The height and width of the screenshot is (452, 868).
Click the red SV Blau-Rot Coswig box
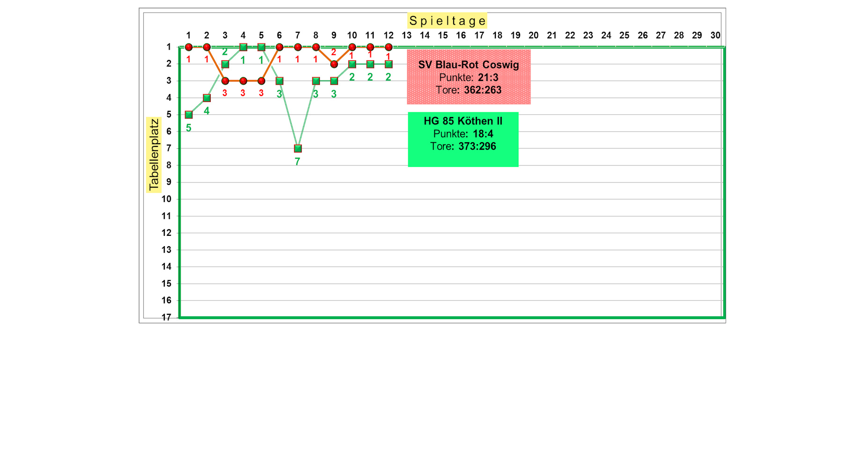(469, 77)
